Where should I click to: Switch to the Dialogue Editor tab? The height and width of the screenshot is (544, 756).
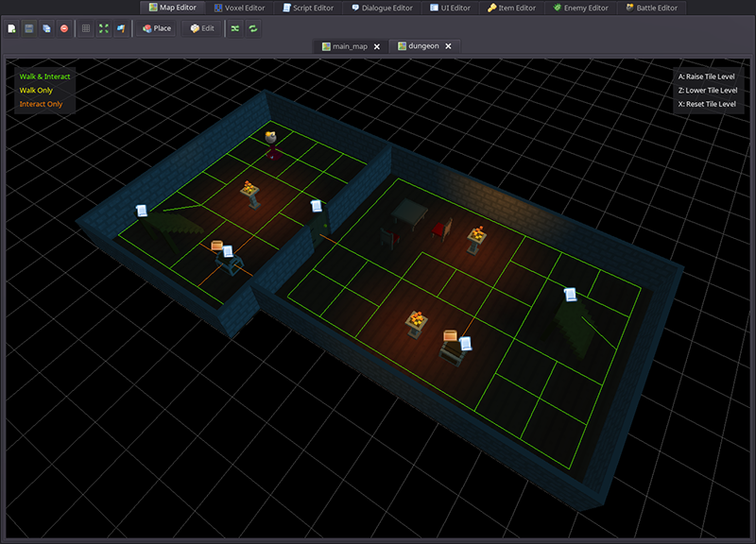click(x=381, y=8)
